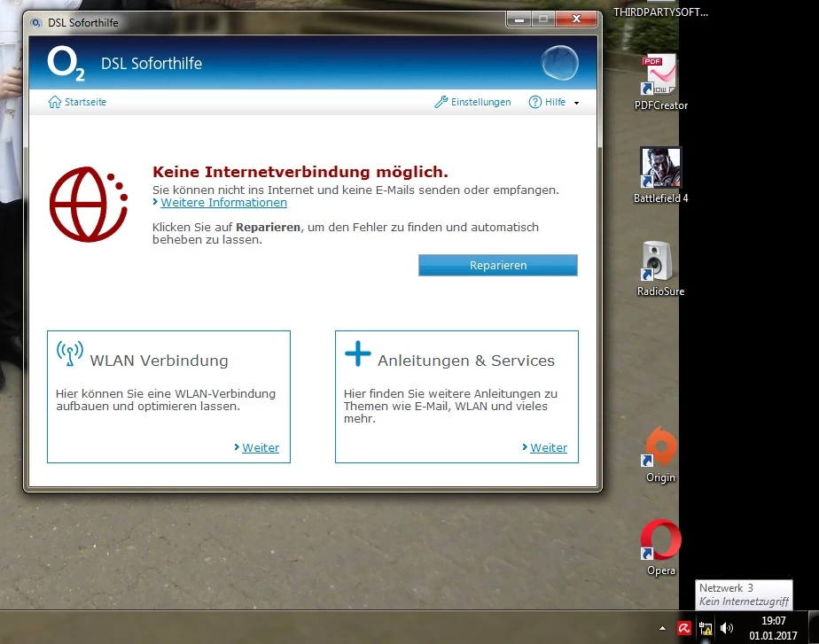Click the WLAN Verbindung heading
The image size is (819, 644).
pos(159,361)
